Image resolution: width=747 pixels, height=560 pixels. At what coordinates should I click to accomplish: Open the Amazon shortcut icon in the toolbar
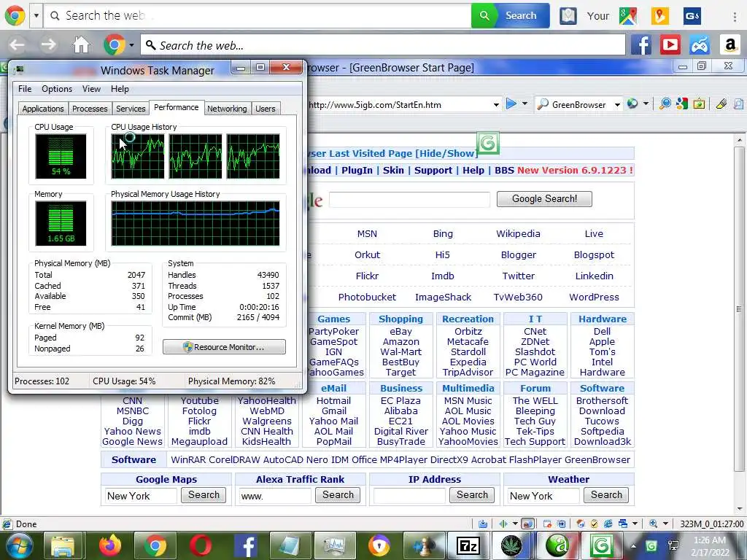pos(729,45)
